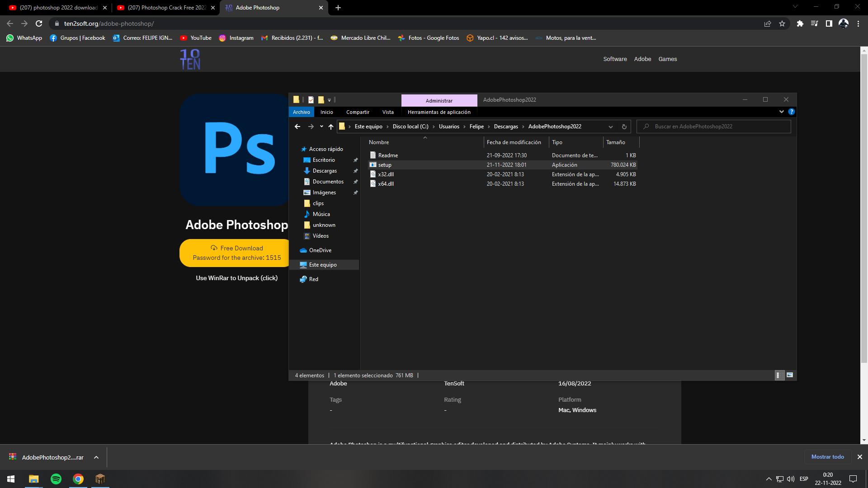Toggle details view layout button
Viewport: 868px width, 488px height.
779,375
